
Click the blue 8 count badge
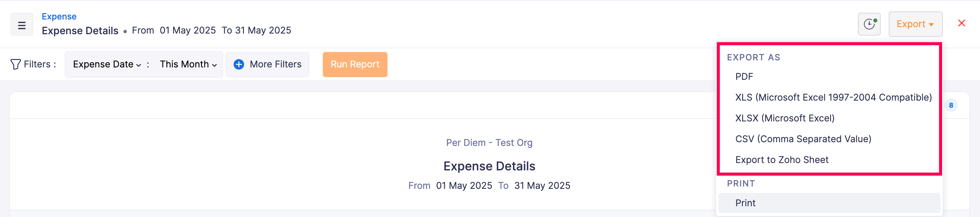pos(951,105)
